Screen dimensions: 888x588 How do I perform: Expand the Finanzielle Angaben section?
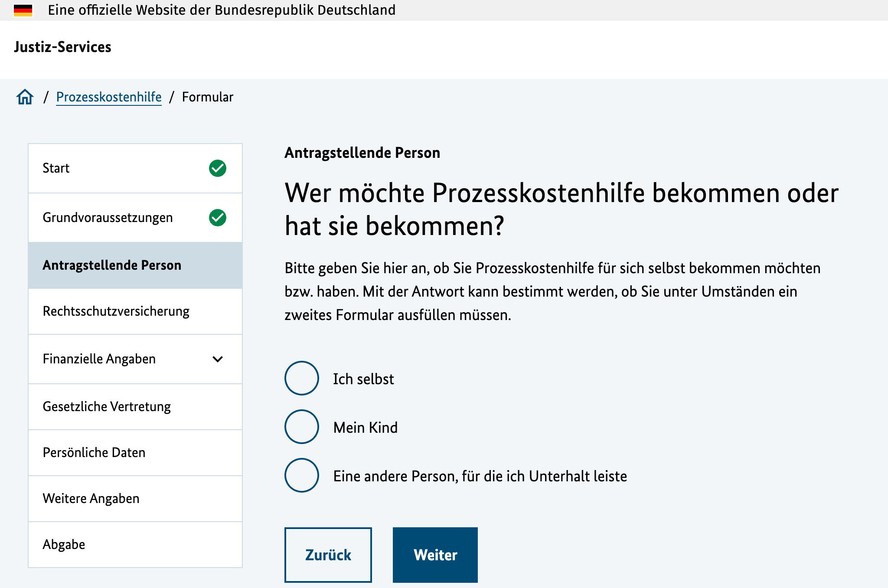pos(218,359)
